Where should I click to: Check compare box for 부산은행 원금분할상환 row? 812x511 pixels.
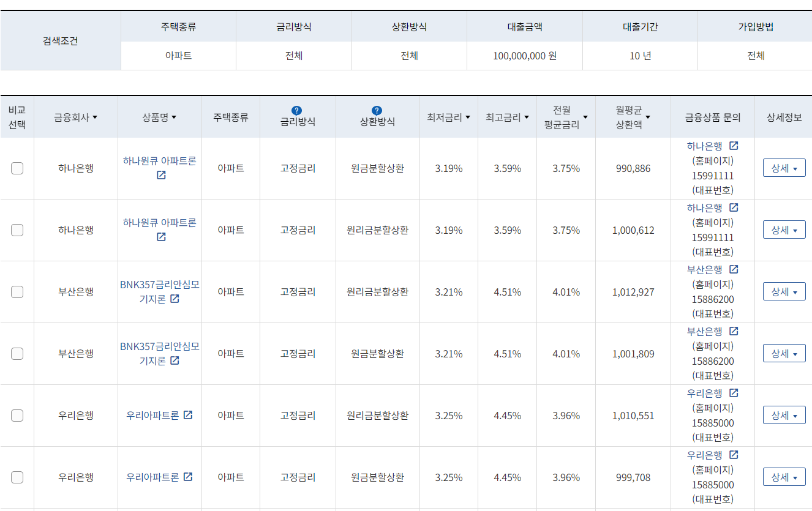coord(17,354)
